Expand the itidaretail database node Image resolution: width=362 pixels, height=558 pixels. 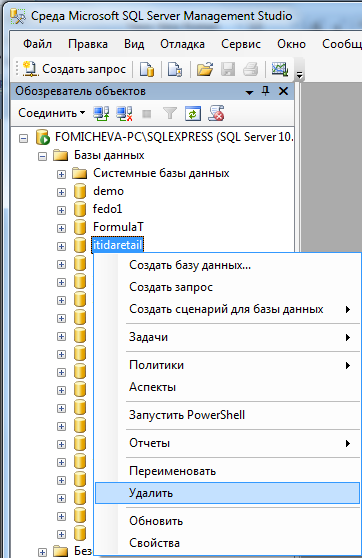(61, 246)
